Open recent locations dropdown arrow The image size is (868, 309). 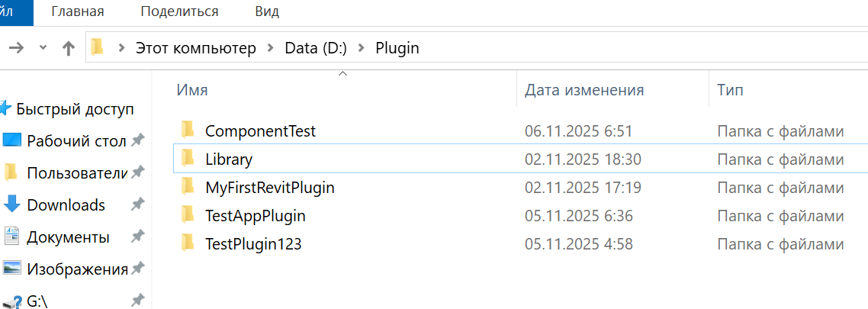coord(43,48)
